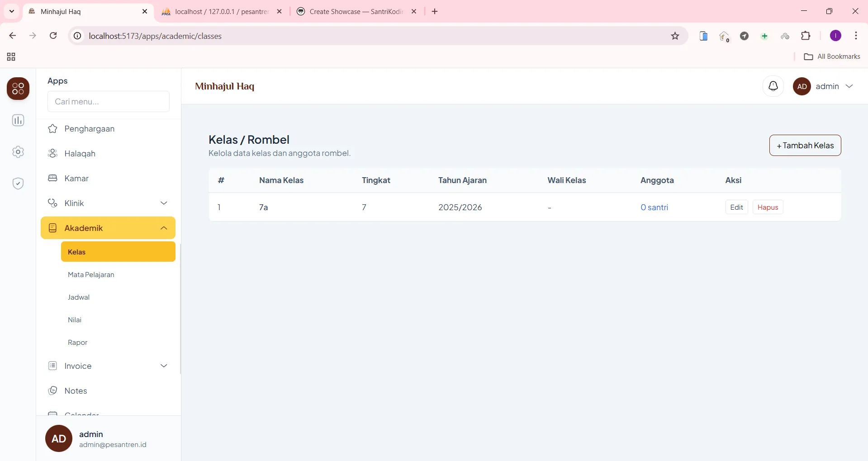The image size is (868, 461).
Task: Select Mata Pelajaran in Akademik submenu
Action: tap(91, 274)
